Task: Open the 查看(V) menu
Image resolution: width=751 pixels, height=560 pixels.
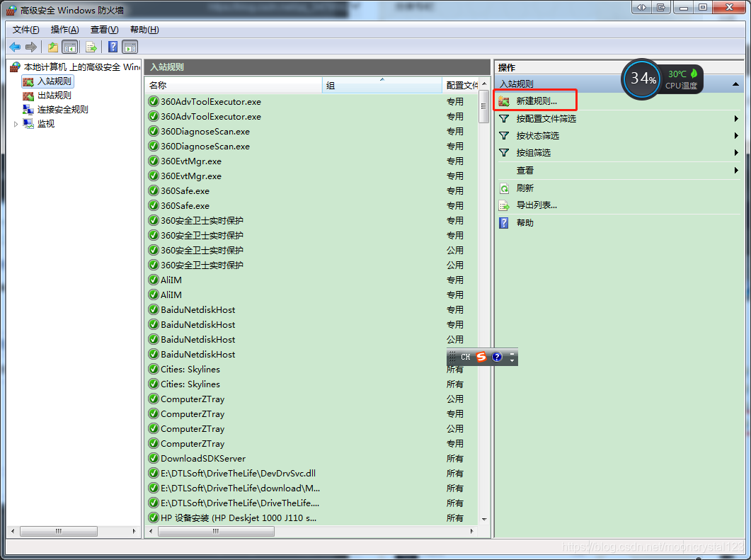Action: coord(105,30)
